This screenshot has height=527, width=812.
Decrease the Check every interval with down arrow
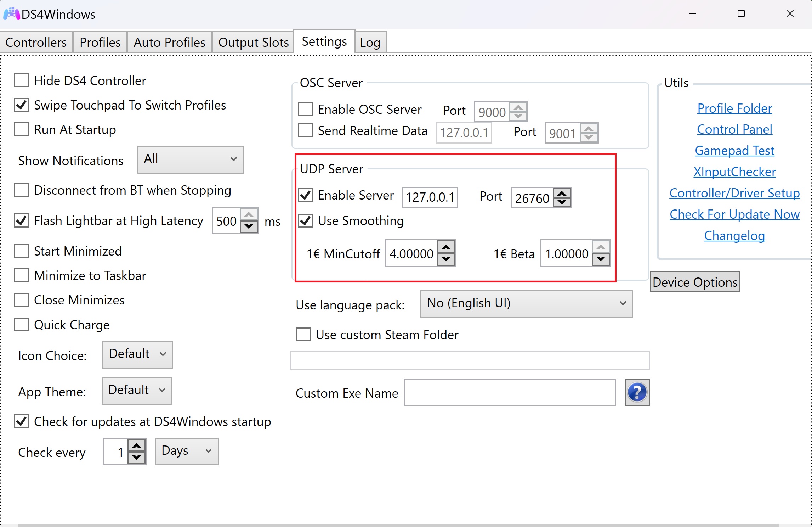click(137, 457)
